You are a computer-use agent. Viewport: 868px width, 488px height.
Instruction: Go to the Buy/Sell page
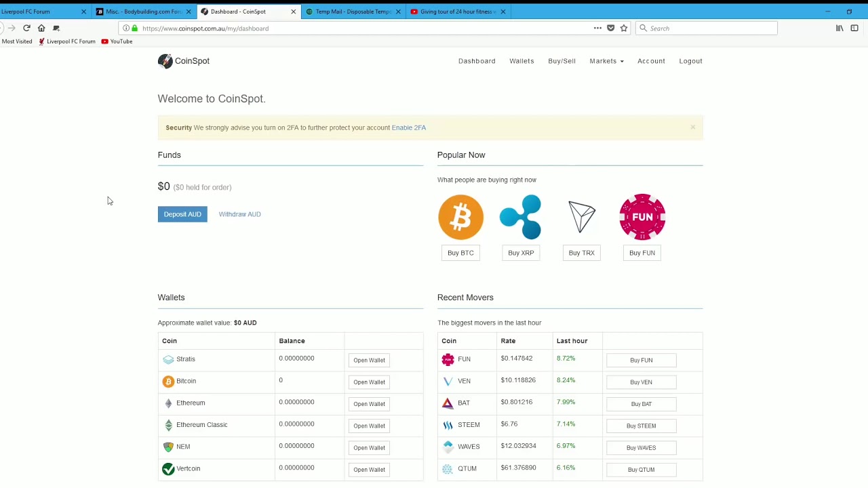coord(561,61)
